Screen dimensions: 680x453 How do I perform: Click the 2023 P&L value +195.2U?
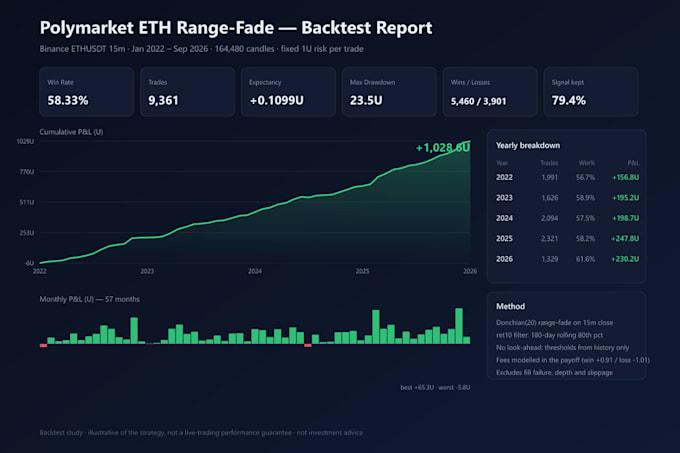625,198
